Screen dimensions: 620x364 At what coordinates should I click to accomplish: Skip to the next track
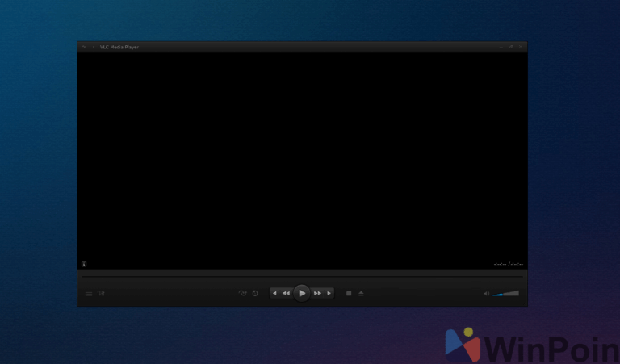(x=329, y=293)
